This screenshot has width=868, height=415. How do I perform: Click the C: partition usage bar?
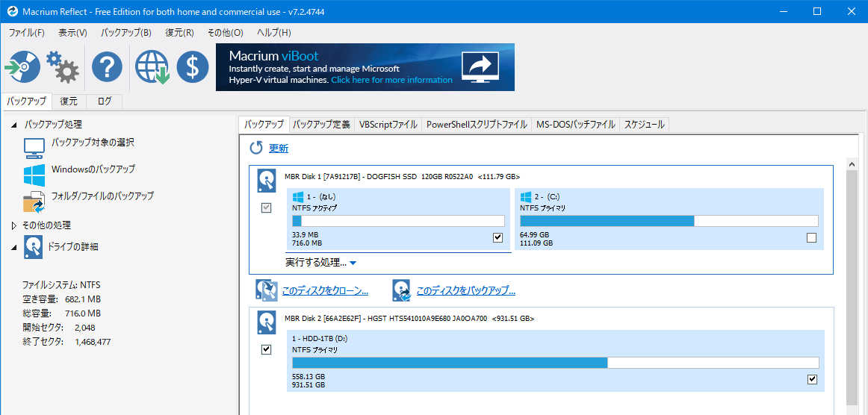point(669,221)
